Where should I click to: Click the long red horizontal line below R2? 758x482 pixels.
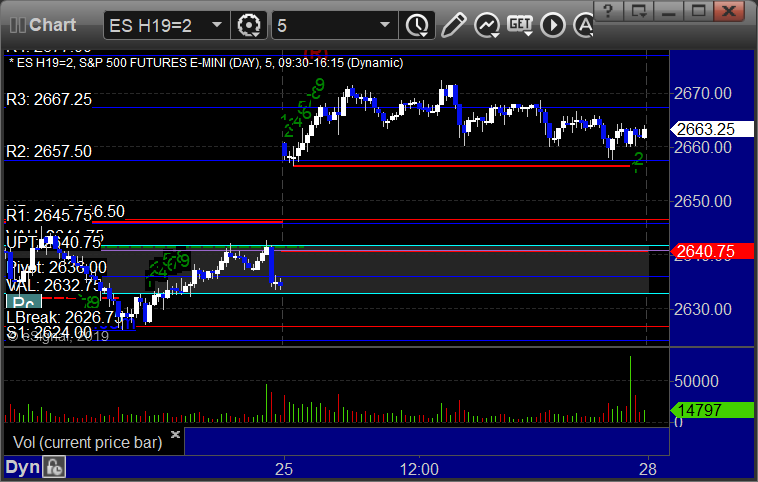click(x=462, y=166)
